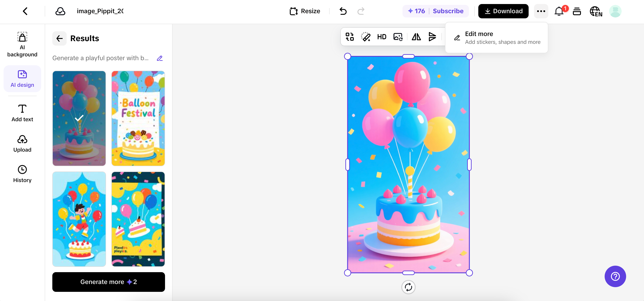644x301 pixels.
Task: Open the notifications bell
Action: pyautogui.click(x=559, y=11)
